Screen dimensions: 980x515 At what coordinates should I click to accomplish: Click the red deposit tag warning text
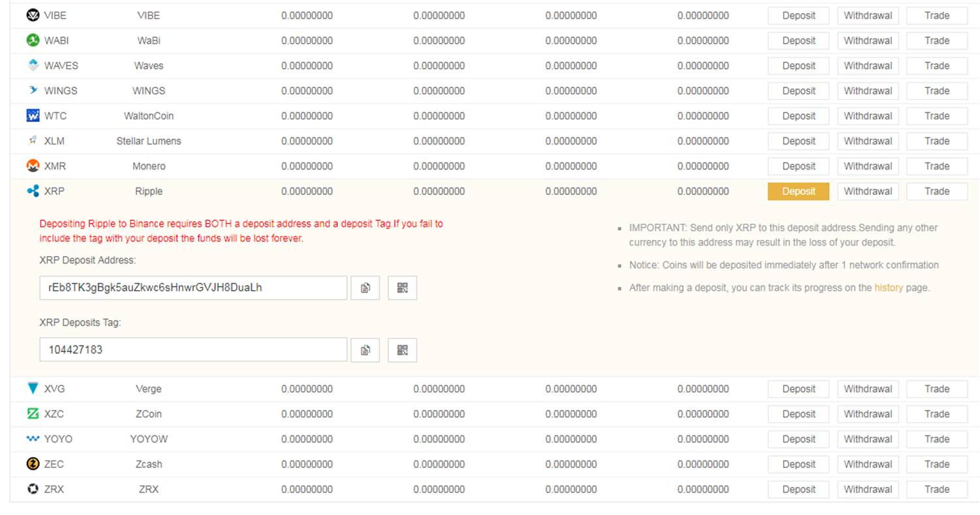pos(241,231)
